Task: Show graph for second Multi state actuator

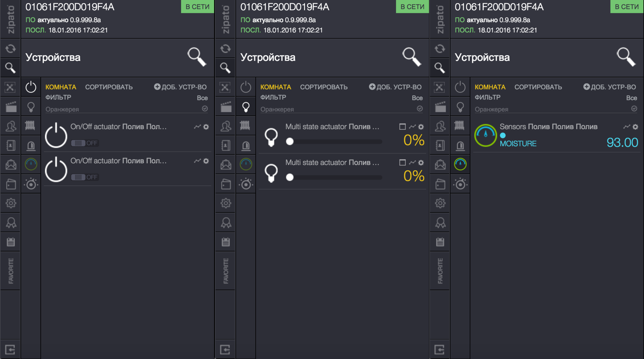Action: 412,163
